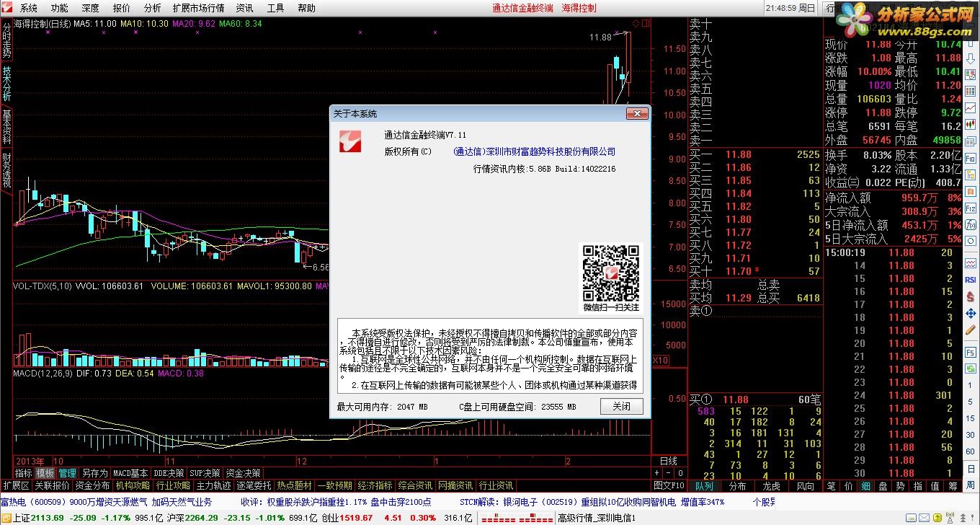Switch to 分布 tab under order queue

click(737, 486)
